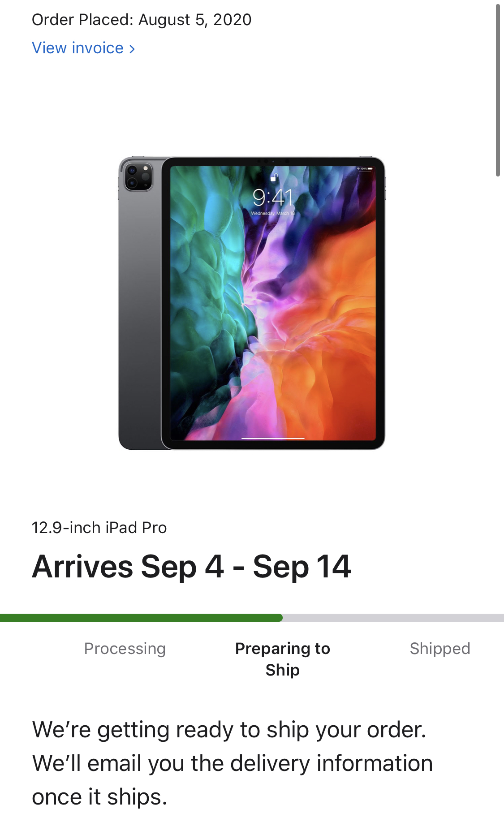This screenshot has height=822, width=504.
Task: Tap the iPad Pro product image
Action: point(252,303)
